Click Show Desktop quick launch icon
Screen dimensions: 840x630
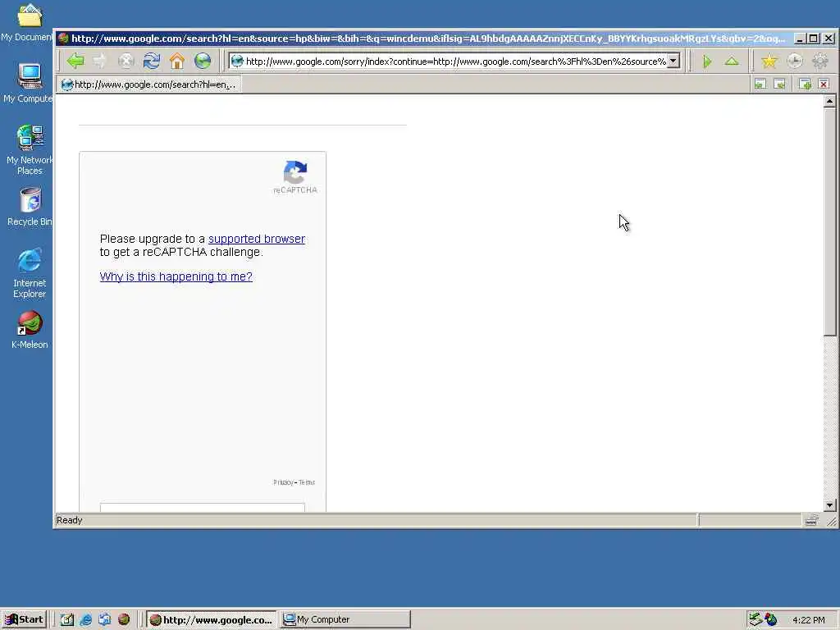67,620
